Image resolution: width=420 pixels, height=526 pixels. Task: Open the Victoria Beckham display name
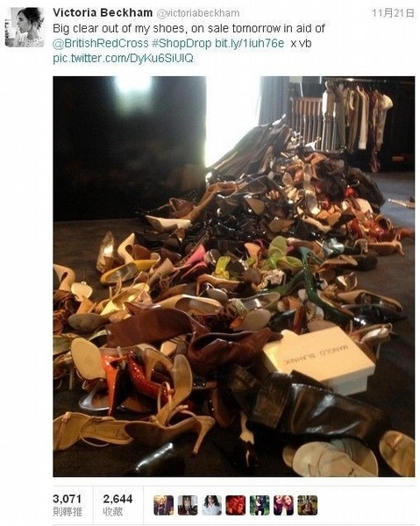click(103, 13)
